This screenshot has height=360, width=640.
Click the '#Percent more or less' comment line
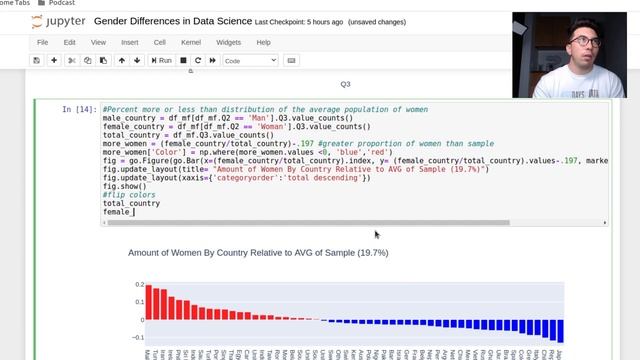click(x=265, y=109)
